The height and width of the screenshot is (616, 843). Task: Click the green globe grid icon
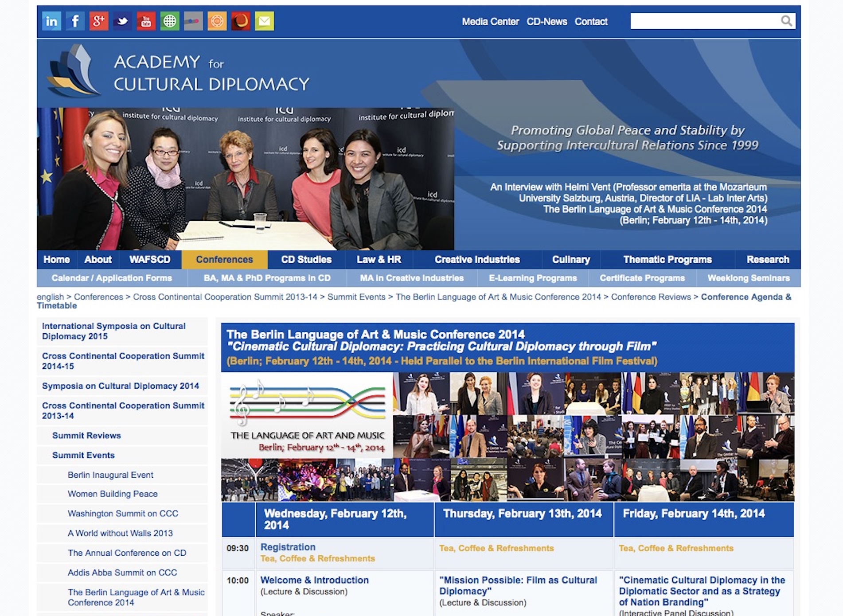170,21
